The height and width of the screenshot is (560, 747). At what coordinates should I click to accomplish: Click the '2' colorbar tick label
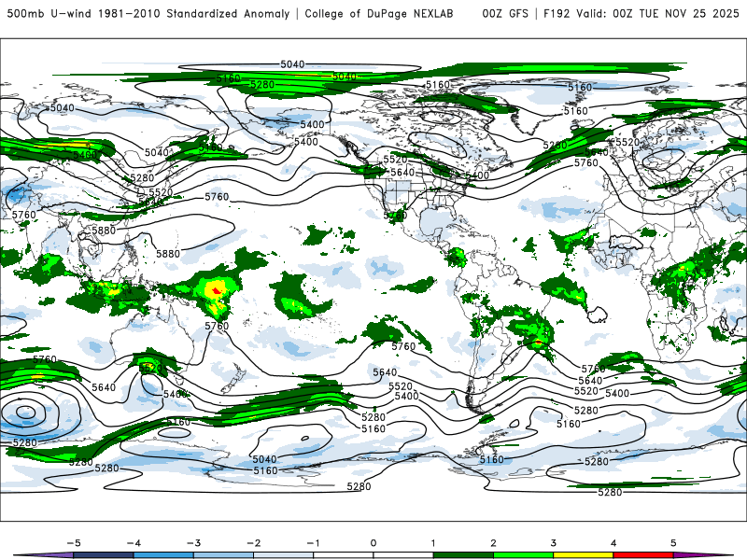[x=493, y=543]
